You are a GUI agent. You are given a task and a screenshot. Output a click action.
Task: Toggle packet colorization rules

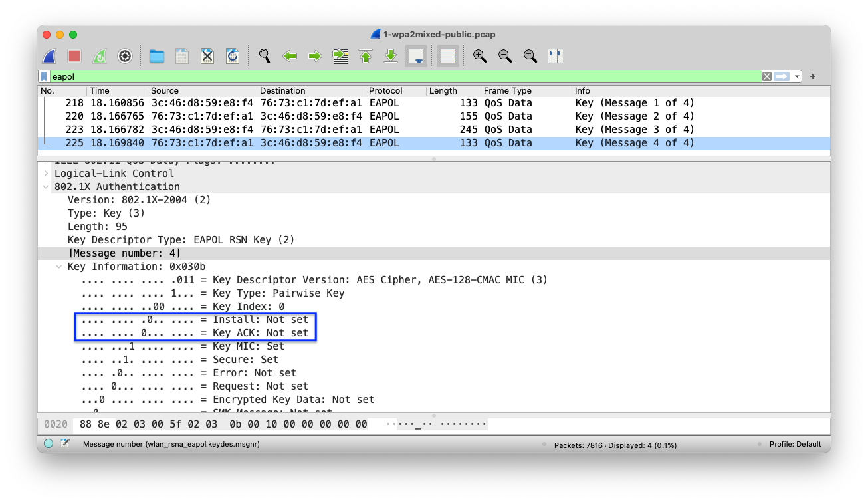click(x=448, y=56)
